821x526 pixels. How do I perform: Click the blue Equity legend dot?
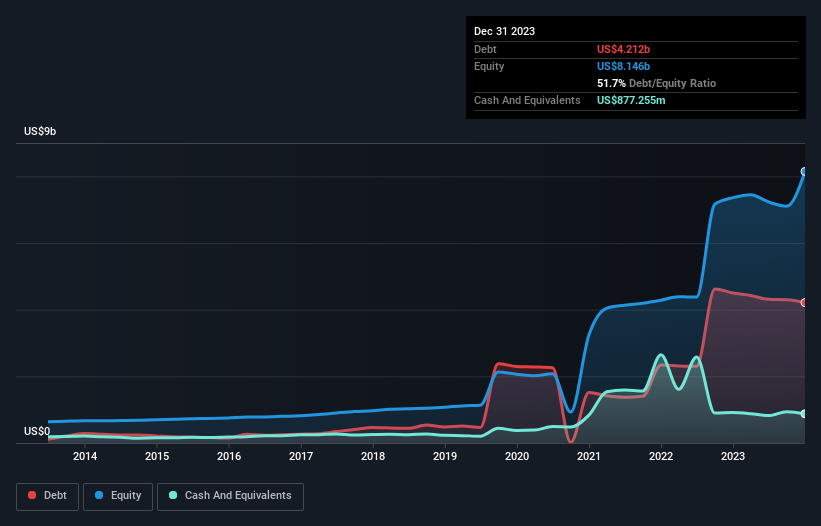click(99, 495)
